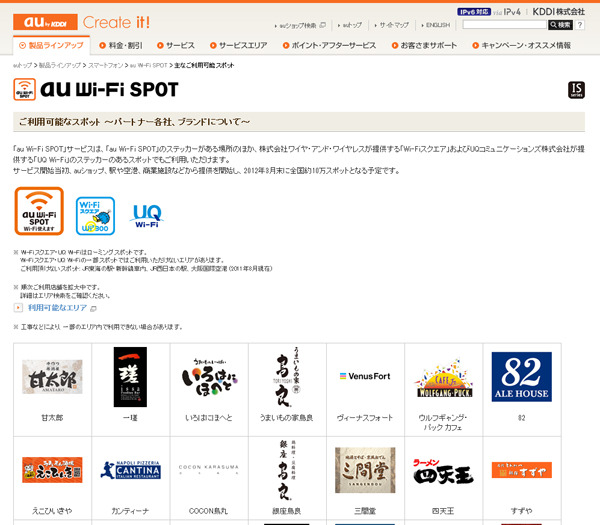600x525 pixels.
Task: Click au Wi-Fi SPOT in the breadcrumb
Action: [148, 65]
